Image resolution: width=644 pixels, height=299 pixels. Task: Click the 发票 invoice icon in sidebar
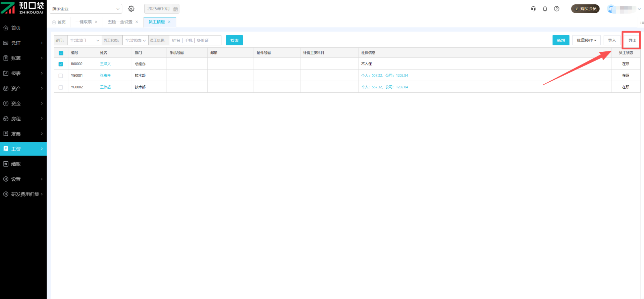click(6, 134)
